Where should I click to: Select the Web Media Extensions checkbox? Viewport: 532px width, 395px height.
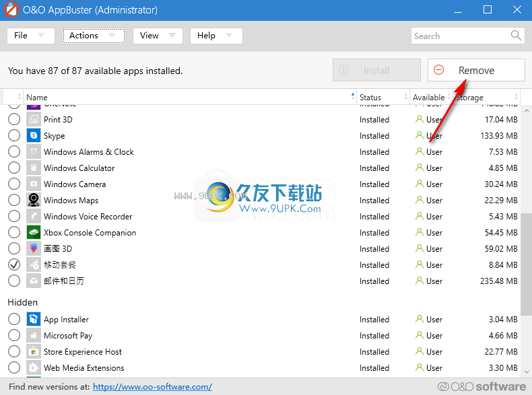tap(14, 367)
